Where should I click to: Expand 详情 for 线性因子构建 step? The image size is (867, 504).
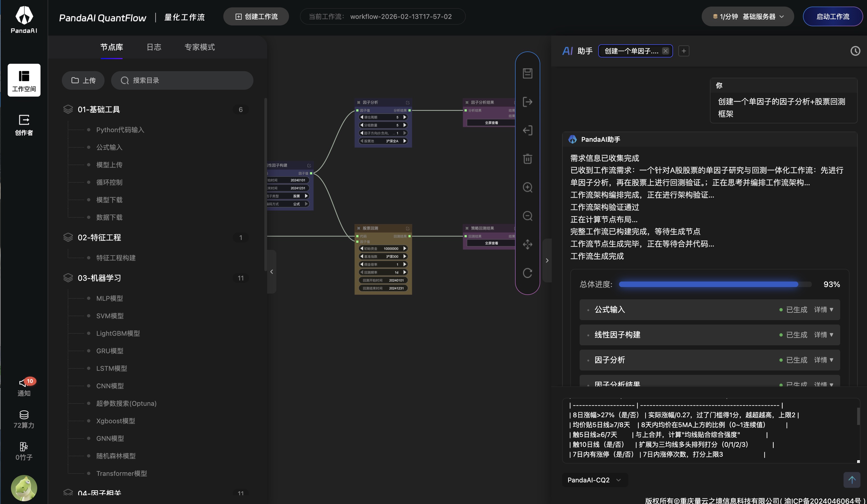point(824,335)
